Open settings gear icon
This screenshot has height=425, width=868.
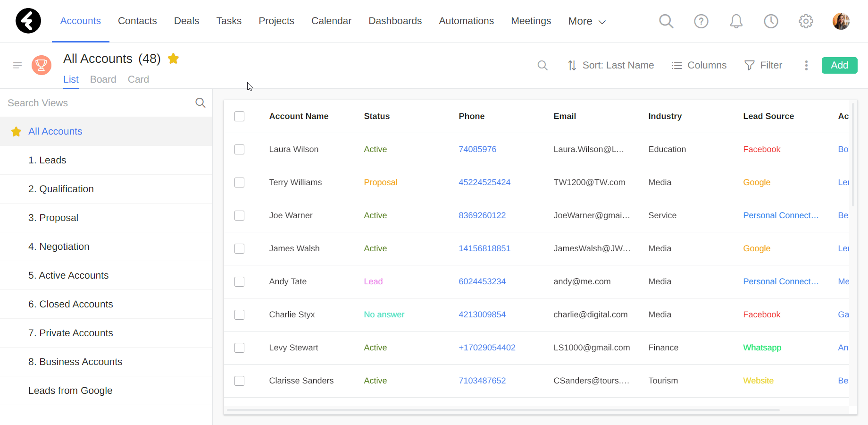coord(806,21)
